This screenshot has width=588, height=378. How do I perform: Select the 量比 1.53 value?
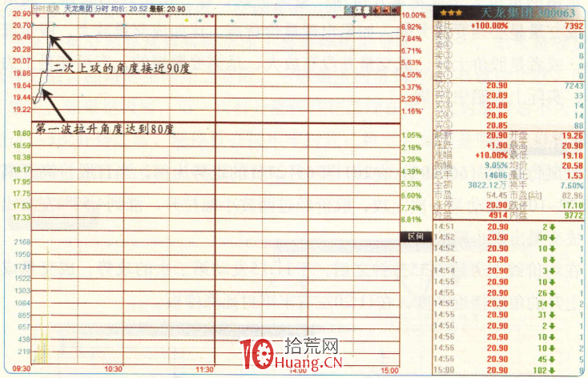[x=576, y=175]
